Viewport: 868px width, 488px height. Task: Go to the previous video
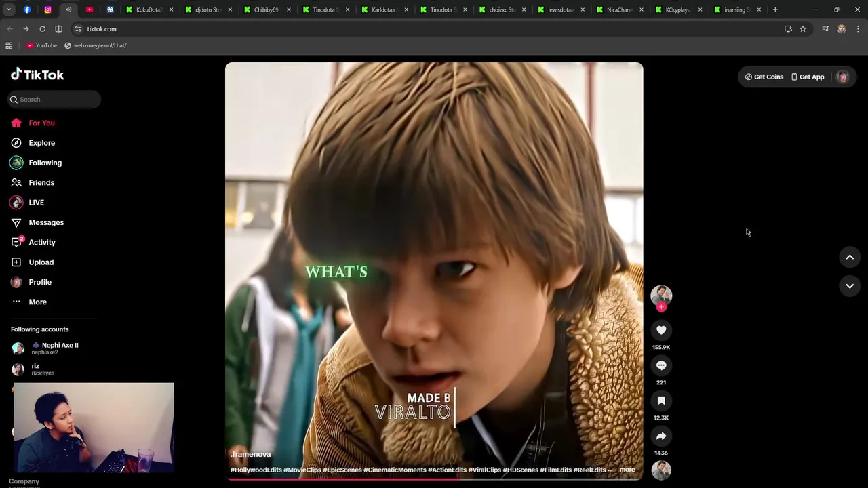(x=850, y=257)
